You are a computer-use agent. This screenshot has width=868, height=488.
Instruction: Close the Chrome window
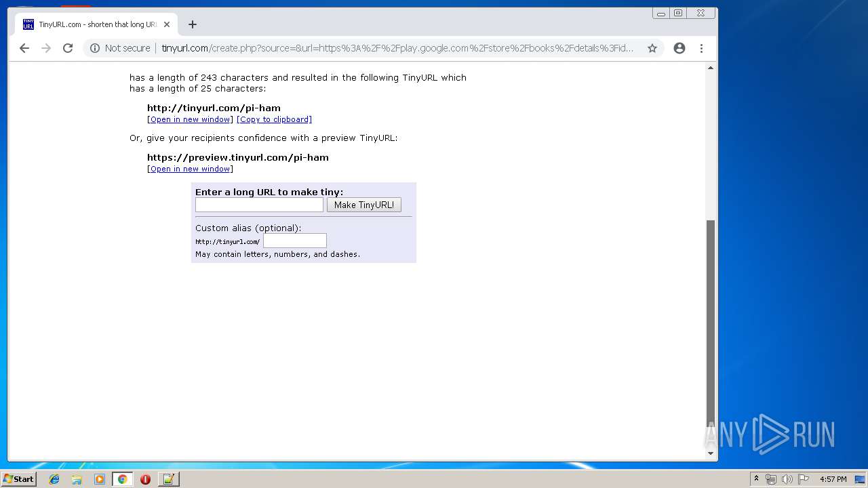tap(701, 13)
